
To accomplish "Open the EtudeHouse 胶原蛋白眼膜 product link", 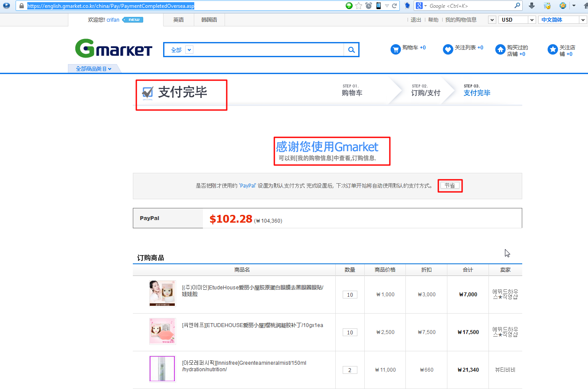I will (253, 291).
